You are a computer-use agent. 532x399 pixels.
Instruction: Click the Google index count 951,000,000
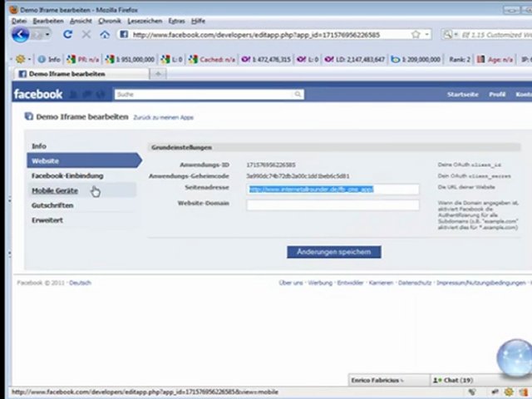coord(130,59)
